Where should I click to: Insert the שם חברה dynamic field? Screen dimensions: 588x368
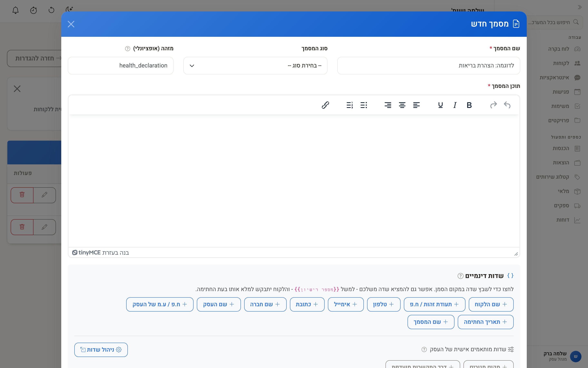click(x=265, y=304)
